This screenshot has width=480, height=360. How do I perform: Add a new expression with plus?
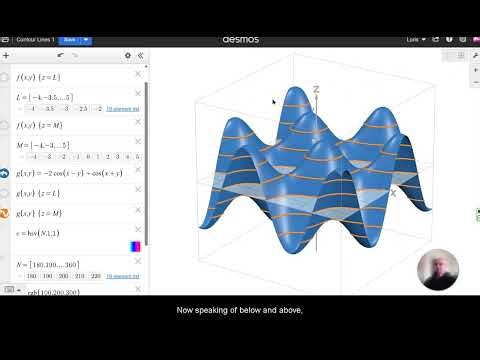(x=6, y=56)
